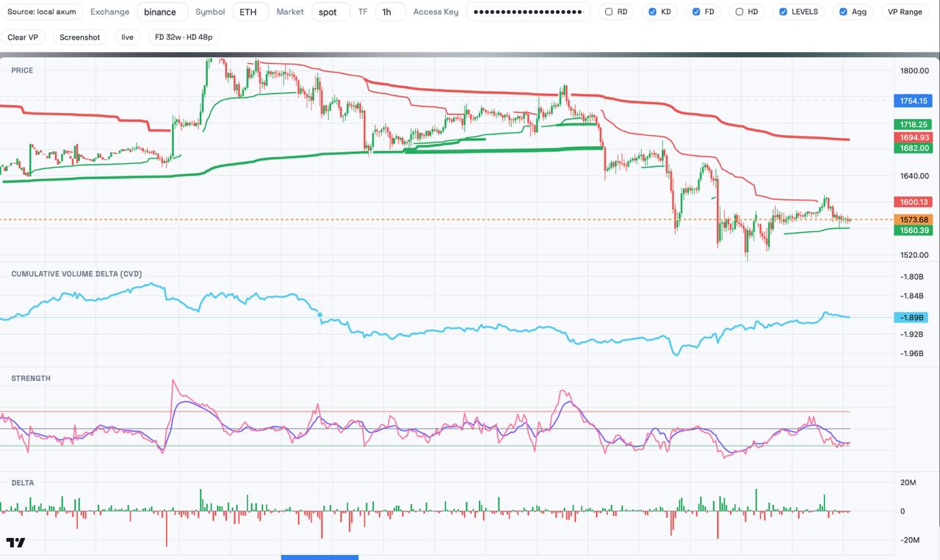Open the Market dropdown showing spot

pyautogui.click(x=330, y=12)
